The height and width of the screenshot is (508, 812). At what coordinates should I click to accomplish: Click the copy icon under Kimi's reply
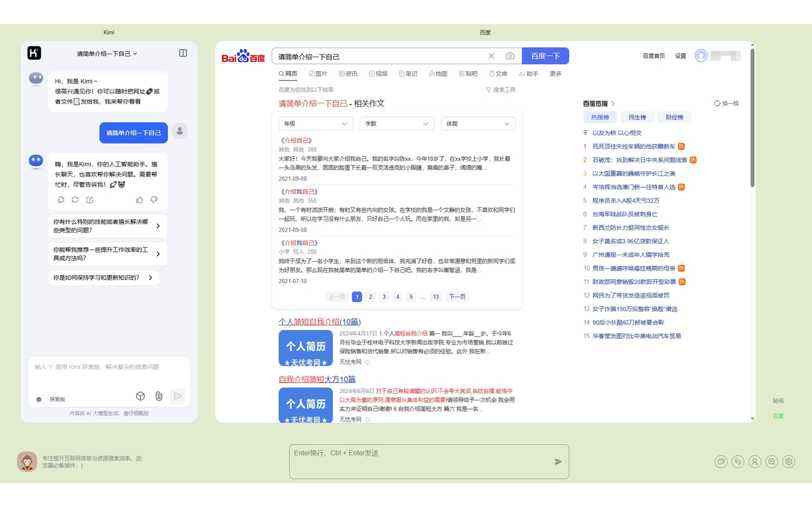coord(60,199)
